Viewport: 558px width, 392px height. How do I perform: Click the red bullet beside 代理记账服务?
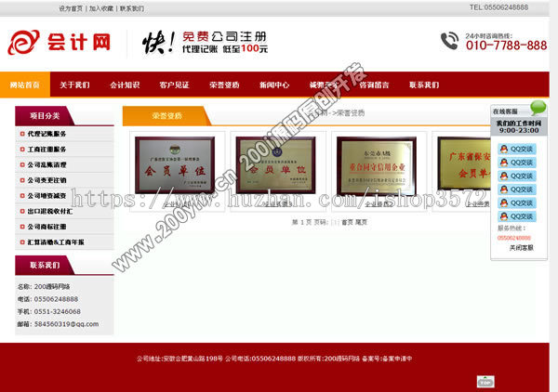coord(22,134)
